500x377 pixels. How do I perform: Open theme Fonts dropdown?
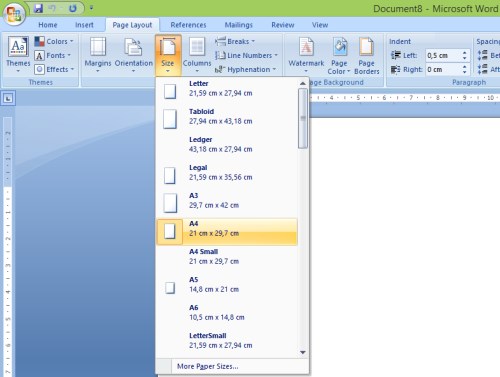(x=53, y=55)
